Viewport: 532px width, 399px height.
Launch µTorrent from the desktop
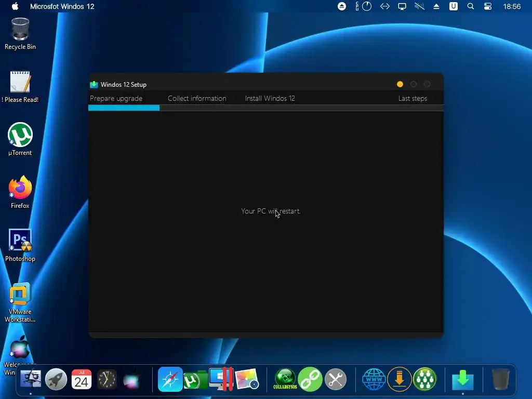(x=20, y=139)
